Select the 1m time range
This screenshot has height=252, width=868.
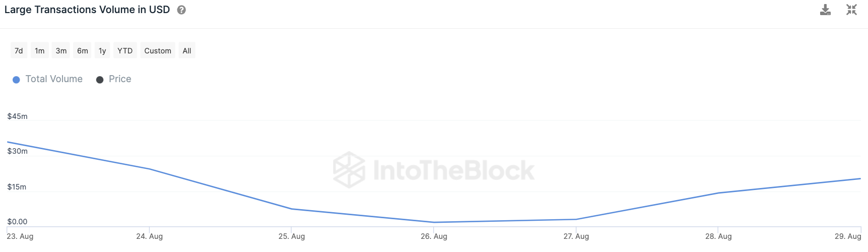tap(40, 50)
